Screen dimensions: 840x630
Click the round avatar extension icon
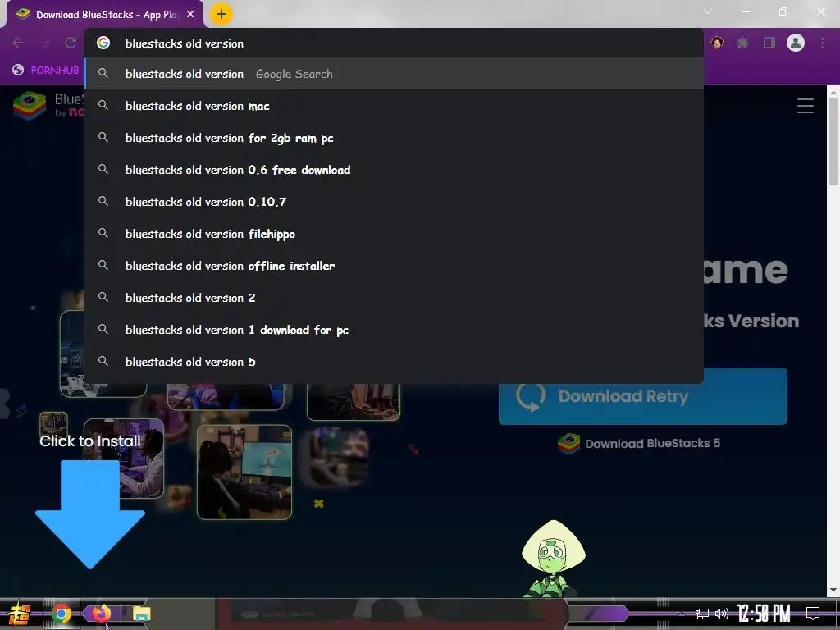[x=717, y=43]
